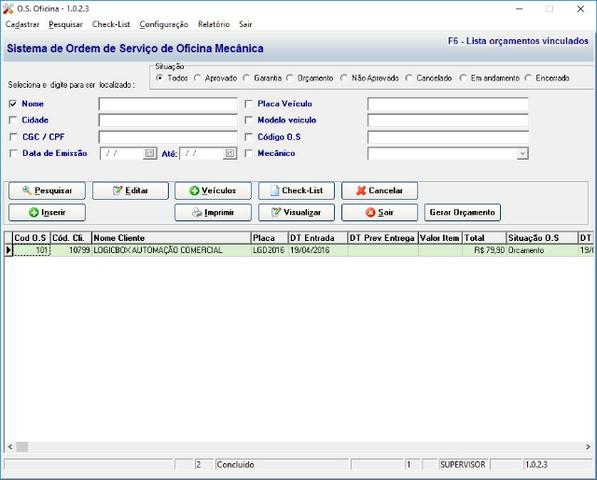Click the green plus icon on Veículos

(x=194, y=191)
